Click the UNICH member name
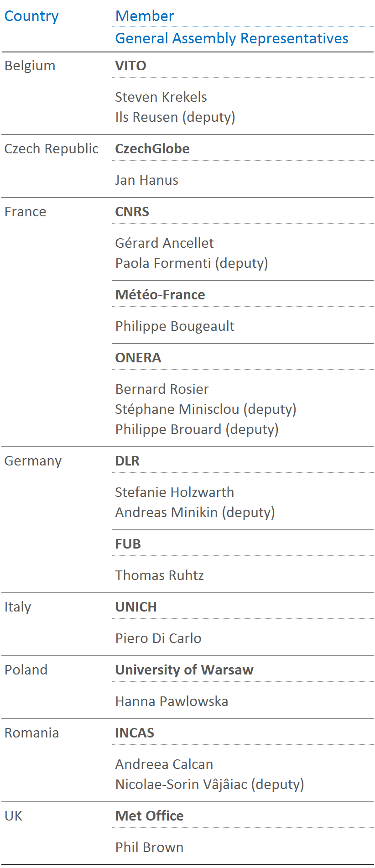 (136, 607)
